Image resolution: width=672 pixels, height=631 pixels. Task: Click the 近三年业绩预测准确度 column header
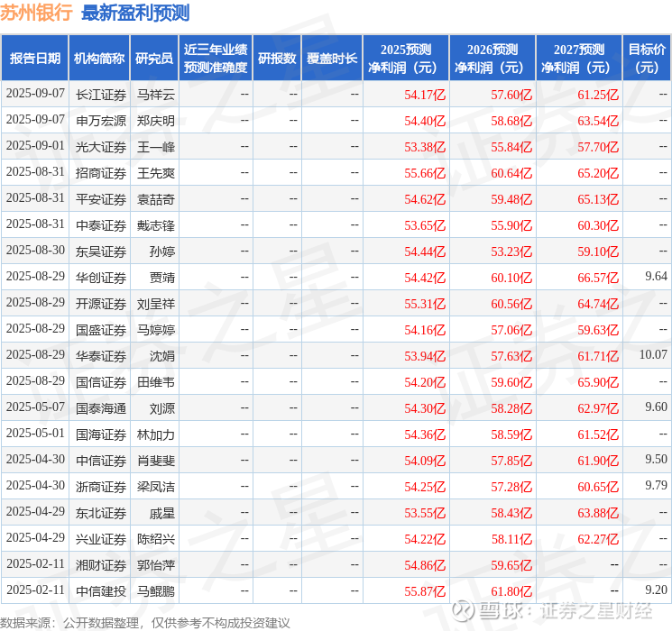tap(216, 59)
